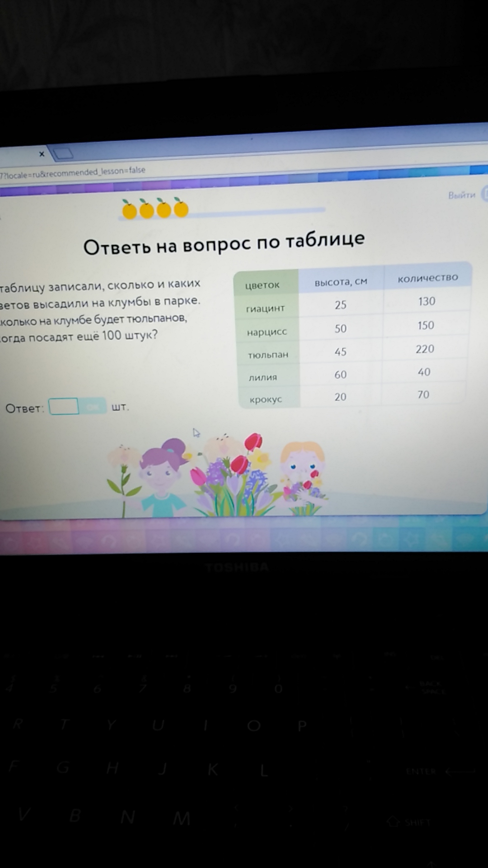Viewport: 488px width, 868px height.
Task: Select the 'количество' column header
Action: (x=428, y=278)
